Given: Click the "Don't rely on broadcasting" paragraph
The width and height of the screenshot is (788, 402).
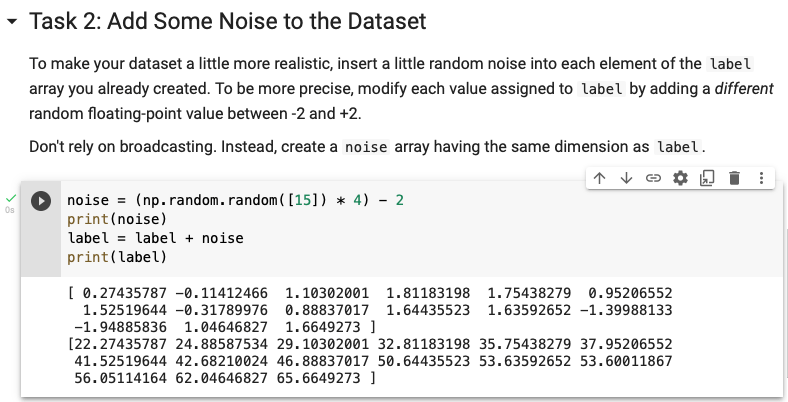Looking at the screenshot, I should (368, 146).
